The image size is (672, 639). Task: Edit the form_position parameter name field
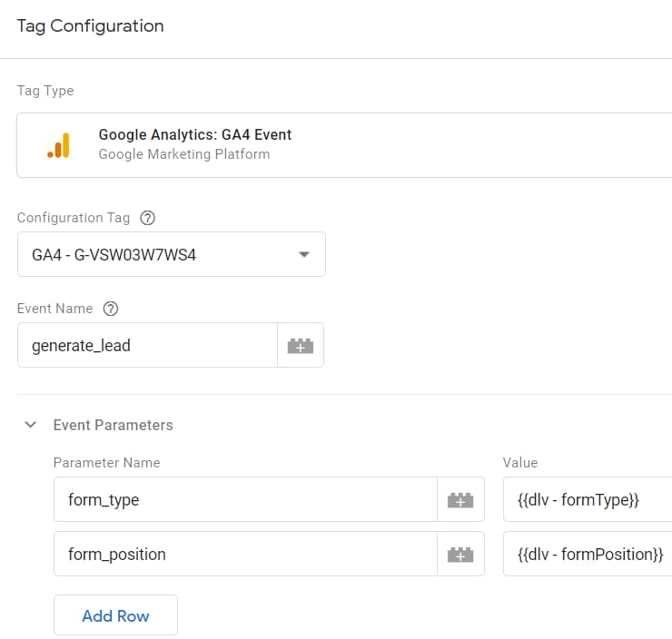coord(243,555)
